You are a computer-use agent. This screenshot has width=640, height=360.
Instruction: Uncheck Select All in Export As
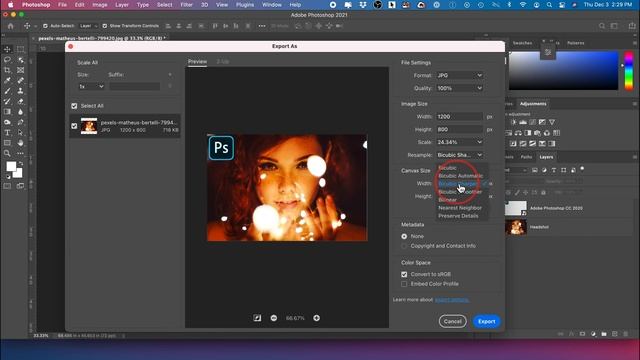point(74,106)
